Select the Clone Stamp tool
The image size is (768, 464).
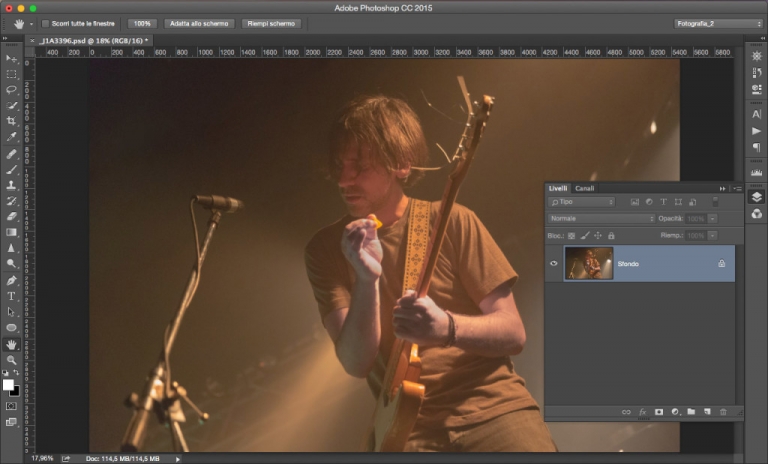coord(11,185)
